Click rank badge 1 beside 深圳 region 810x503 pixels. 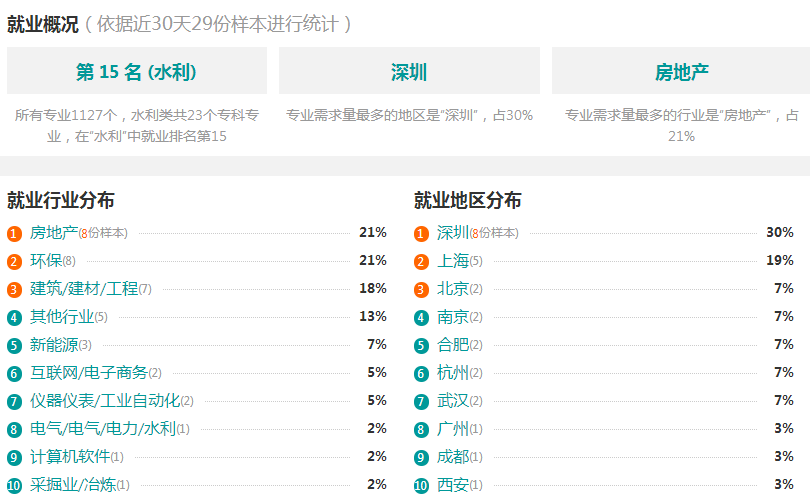pos(422,234)
